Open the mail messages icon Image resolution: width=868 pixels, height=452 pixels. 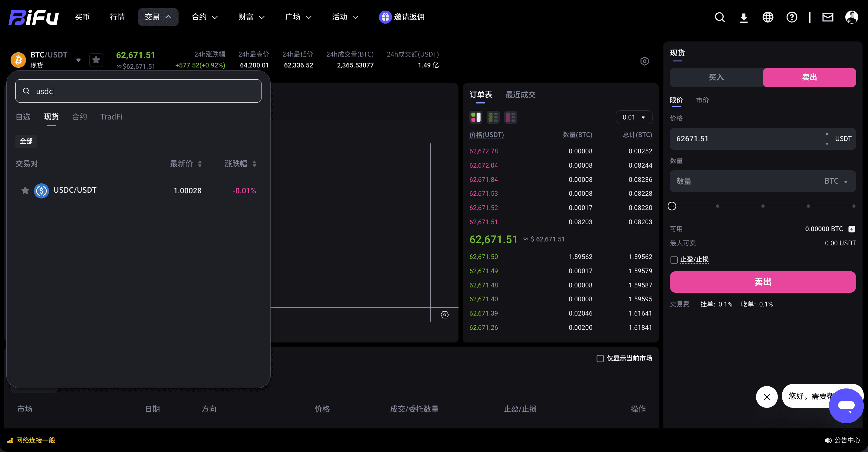point(827,17)
